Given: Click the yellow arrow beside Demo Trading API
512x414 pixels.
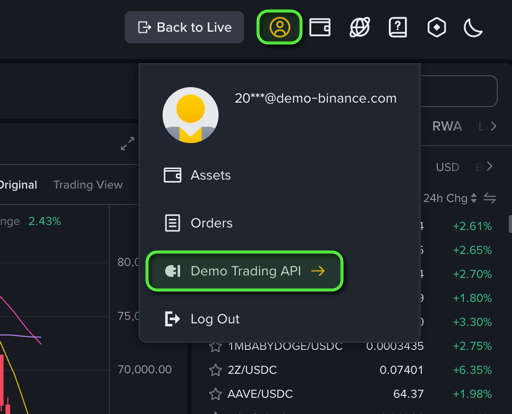Looking at the screenshot, I should click(318, 271).
